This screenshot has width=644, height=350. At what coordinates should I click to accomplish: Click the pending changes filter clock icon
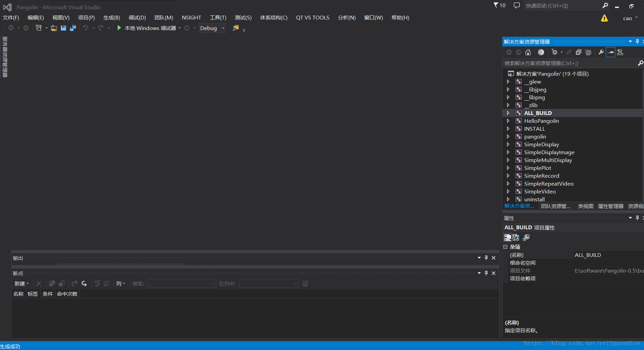click(x=554, y=52)
